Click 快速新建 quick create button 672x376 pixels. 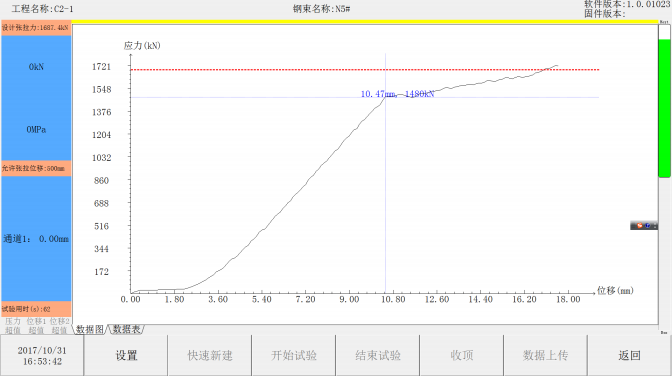coord(210,355)
